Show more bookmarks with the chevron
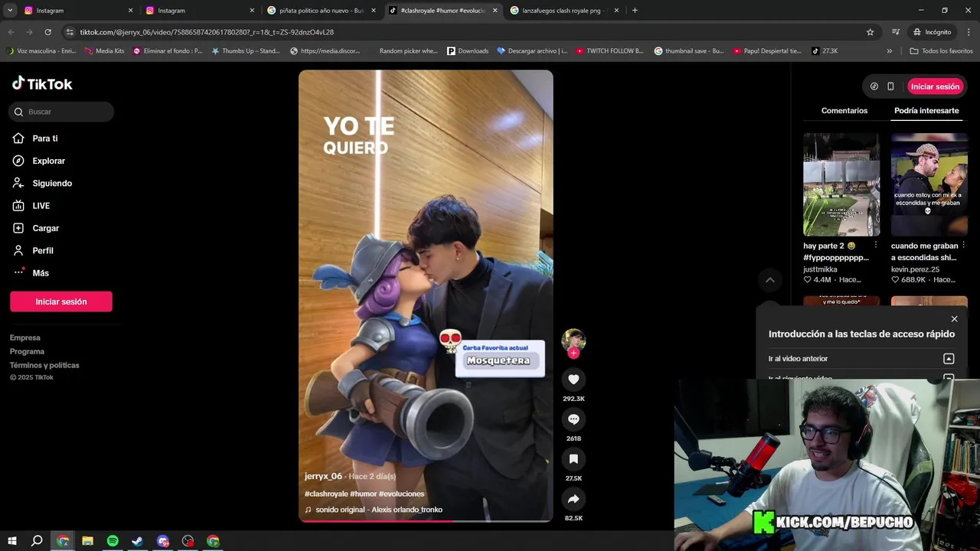The image size is (980, 551). [x=890, y=51]
